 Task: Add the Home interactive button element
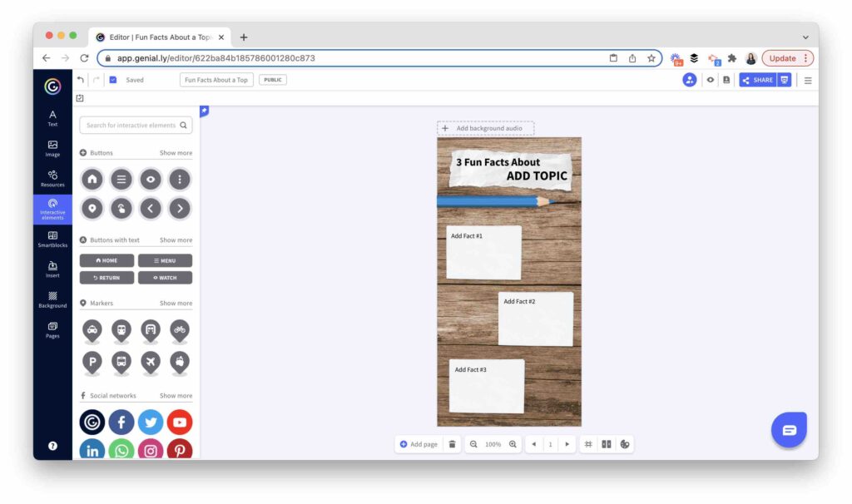click(92, 179)
